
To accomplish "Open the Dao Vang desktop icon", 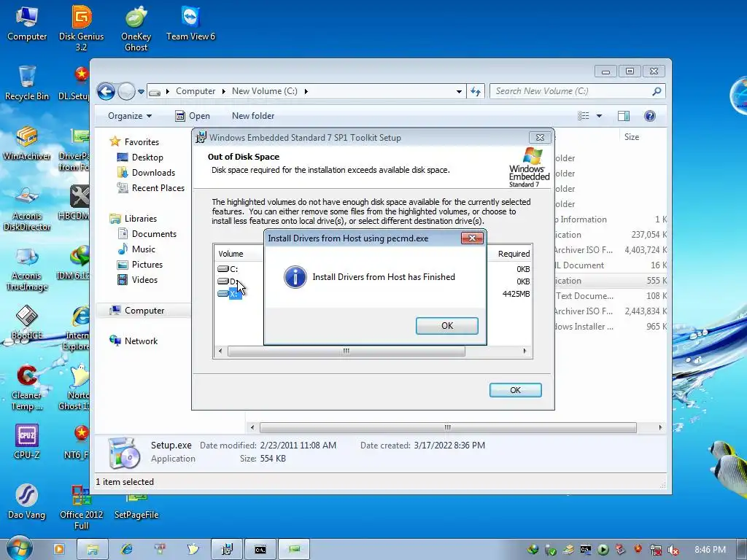I will coord(27,502).
